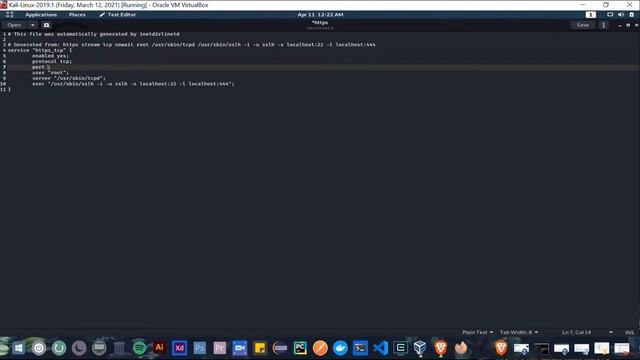Open the Epic Games launcher icon
This screenshot has height=360, width=640.
click(400, 348)
